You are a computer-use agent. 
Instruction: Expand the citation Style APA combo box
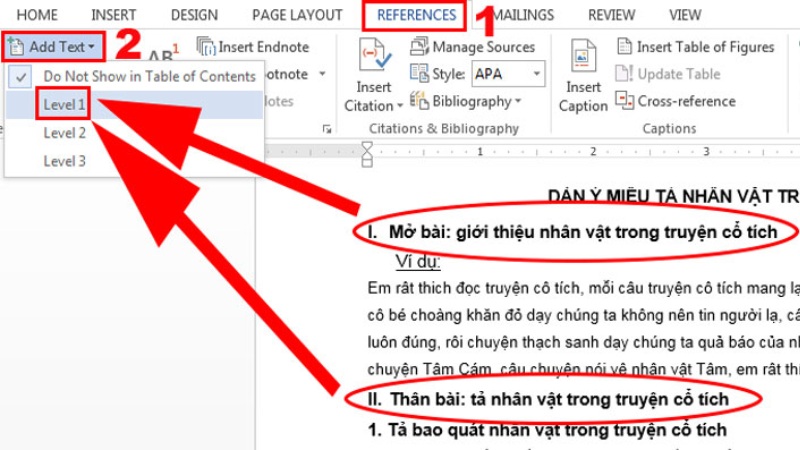click(x=537, y=74)
